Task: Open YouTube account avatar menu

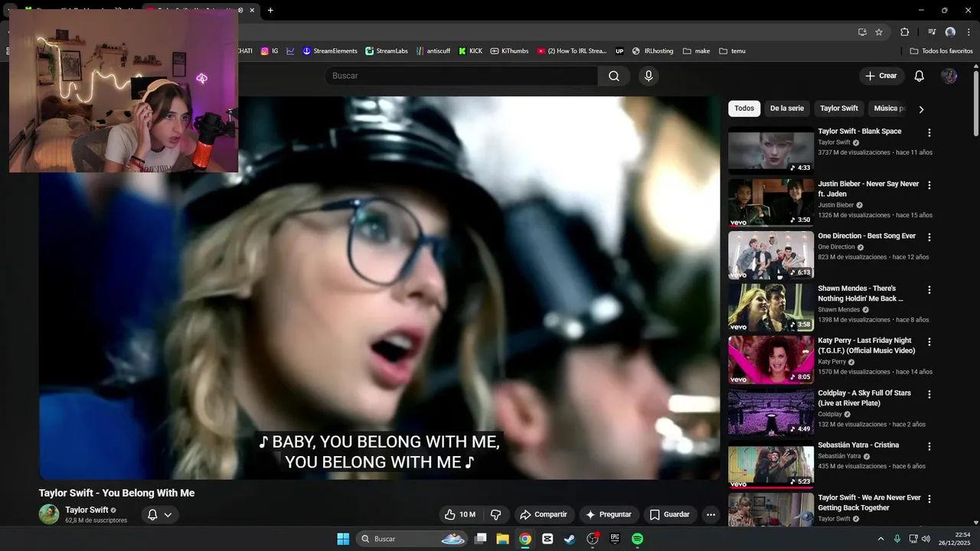Action: click(949, 76)
